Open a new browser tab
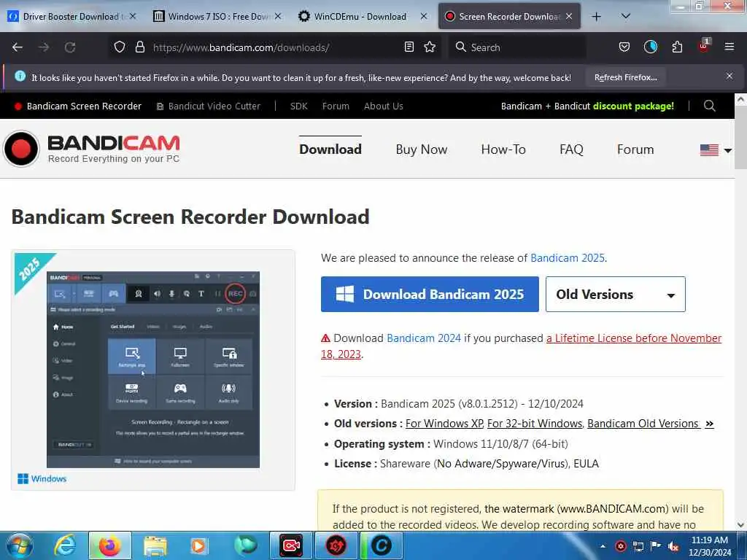This screenshot has height=560, width=747. click(596, 17)
